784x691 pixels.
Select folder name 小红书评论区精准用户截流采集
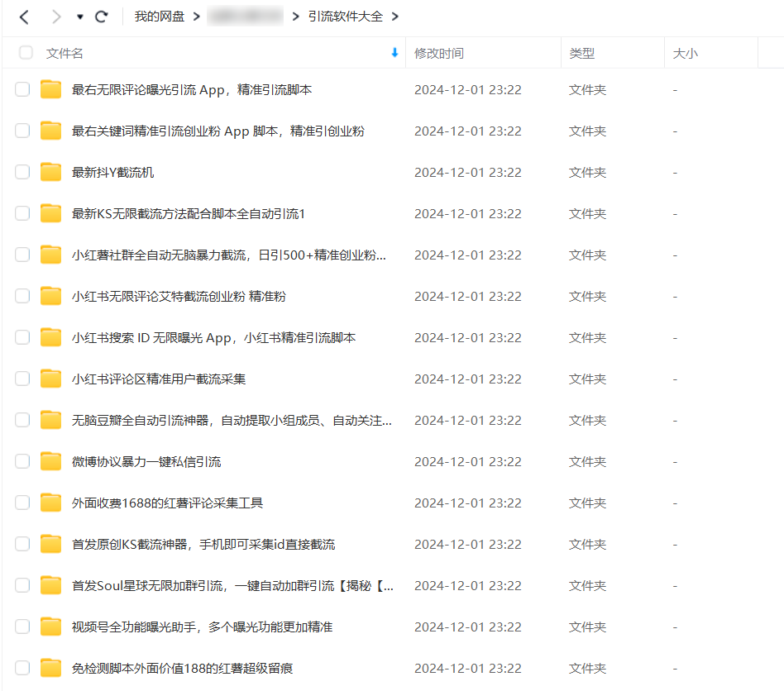159,379
